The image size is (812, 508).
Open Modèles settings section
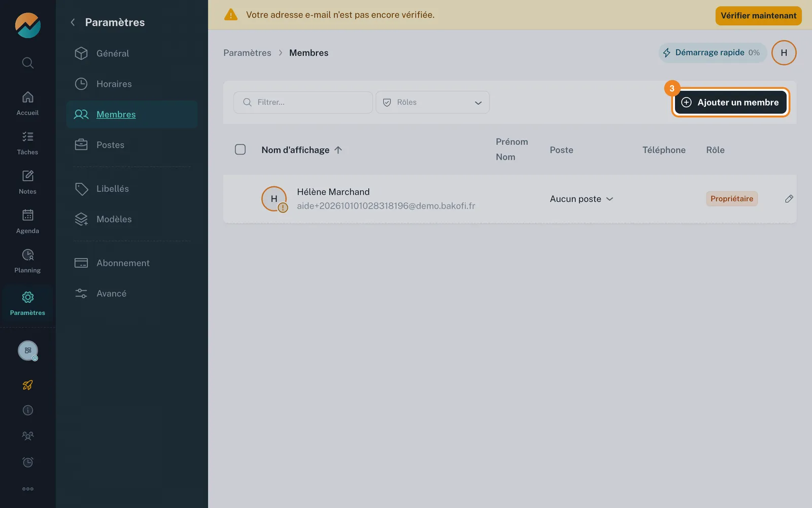pos(132,219)
